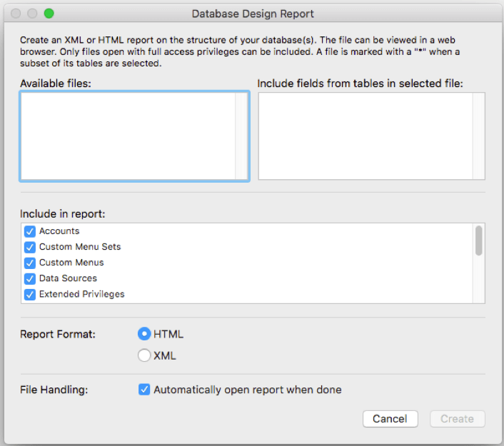Click the Include in report scrollbar thumb

click(x=478, y=240)
